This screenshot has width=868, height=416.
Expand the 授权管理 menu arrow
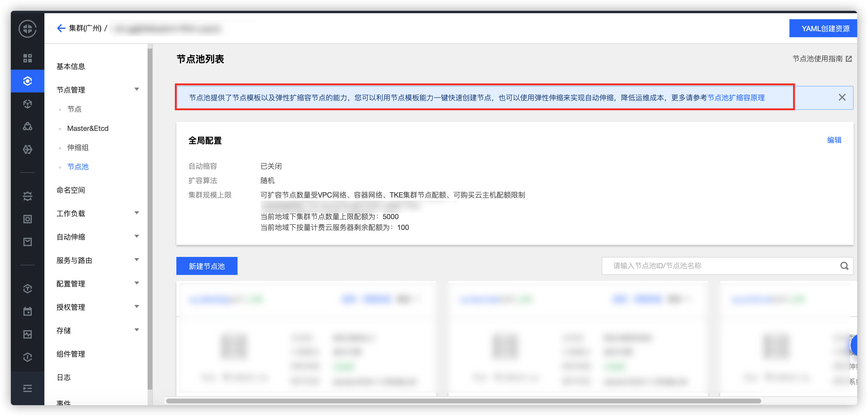tap(137, 307)
